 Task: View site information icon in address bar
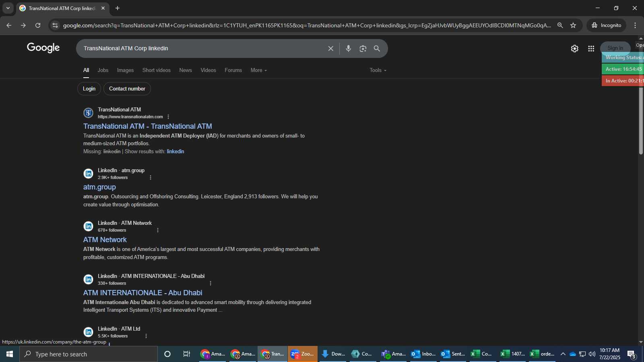coord(55,25)
